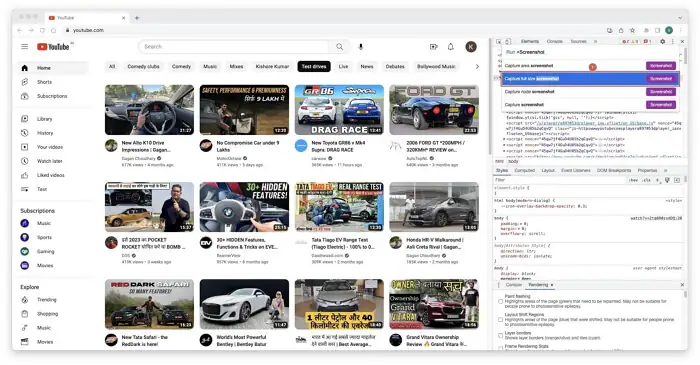Enable Paint flashing checkbox
Image resolution: width=700 pixels, height=365 pixels.
(500, 302)
